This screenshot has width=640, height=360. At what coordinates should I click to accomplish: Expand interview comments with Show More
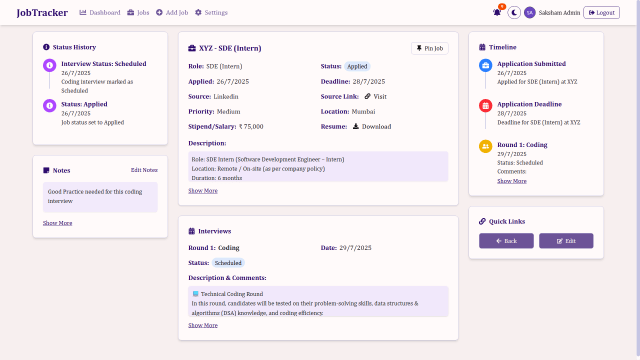point(203,325)
